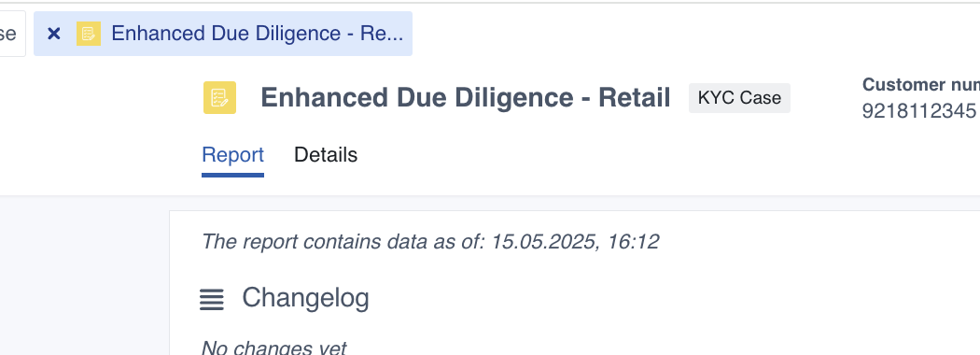
Task: Click empty tab bar area right of the open tab
Action: [688, 34]
